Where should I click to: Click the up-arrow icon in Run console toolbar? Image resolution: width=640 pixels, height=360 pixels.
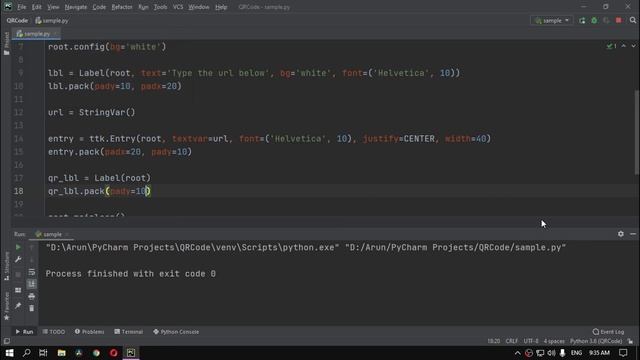31,247
